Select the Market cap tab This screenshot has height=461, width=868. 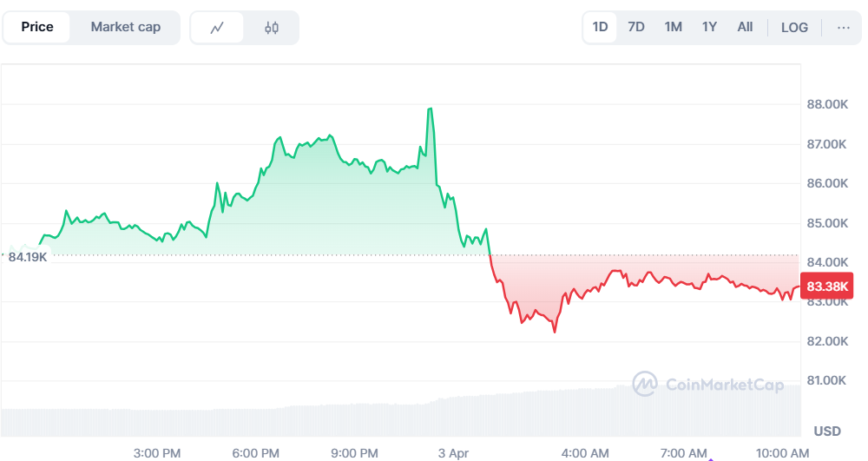click(x=126, y=27)
